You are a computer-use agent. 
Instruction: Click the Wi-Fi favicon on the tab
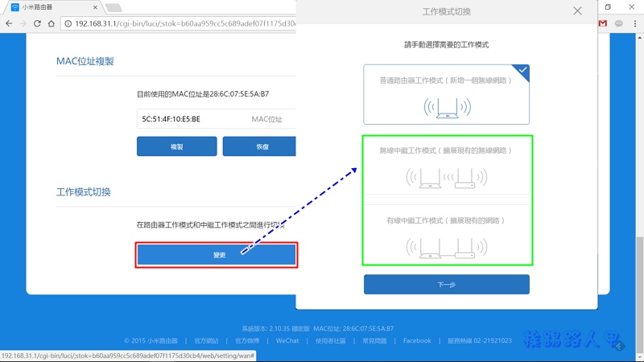[14, 7]
